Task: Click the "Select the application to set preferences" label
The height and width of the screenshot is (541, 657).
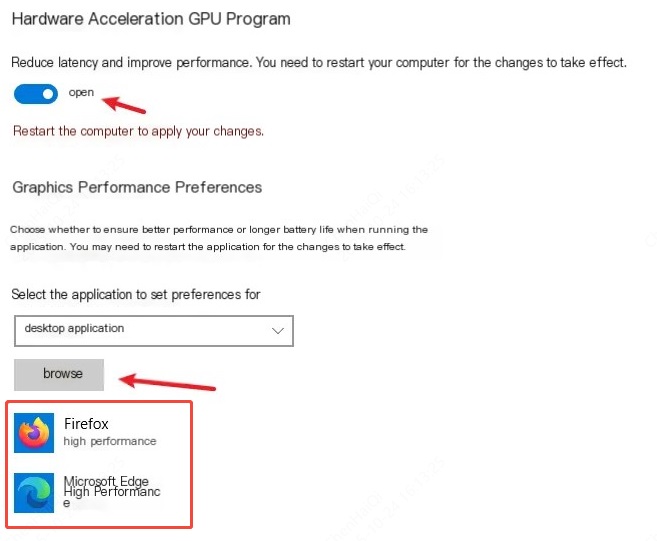Action: tap(136, 294)
